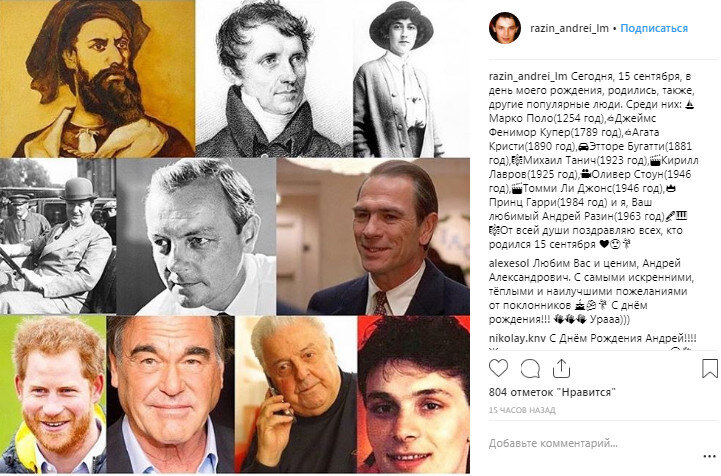Viewport: 721px width, 476px height.
Task: Open razin_andrei_lm username in the header
Action: [569, 28]
